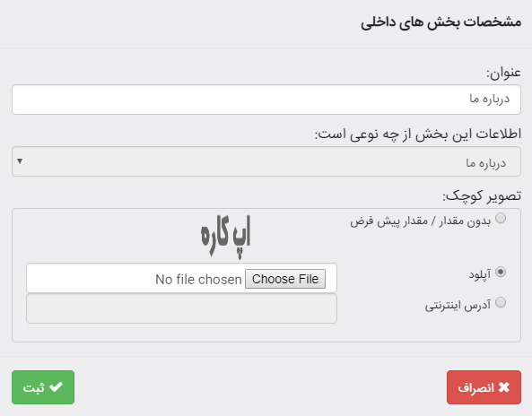Viewport: 532px width, 416px height.
Task: Select the آپلود radio button
Action: click(x=501, y=272)
